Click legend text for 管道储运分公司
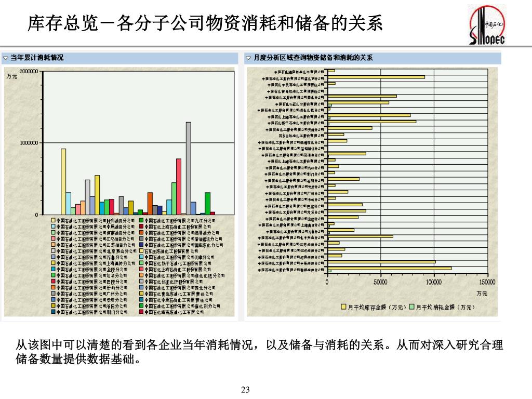 click(183, 239)
